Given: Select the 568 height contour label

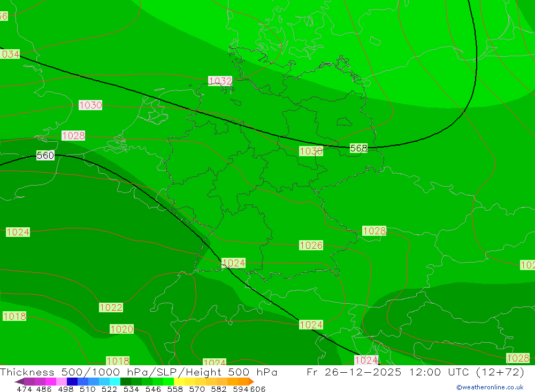Looking at the screenshot, I should point(358,148).
